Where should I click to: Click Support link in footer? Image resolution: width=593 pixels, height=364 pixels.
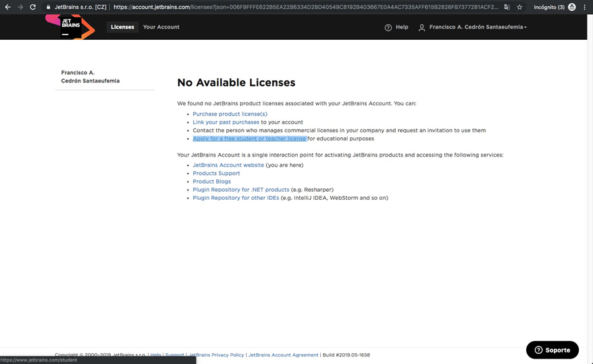(x=174, y=355)
